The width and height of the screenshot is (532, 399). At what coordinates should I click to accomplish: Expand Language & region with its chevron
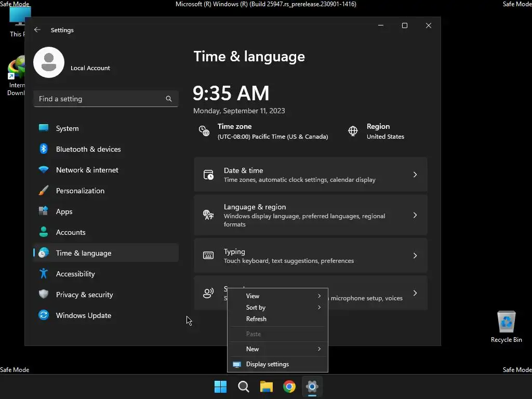click(x=415, y=215)
